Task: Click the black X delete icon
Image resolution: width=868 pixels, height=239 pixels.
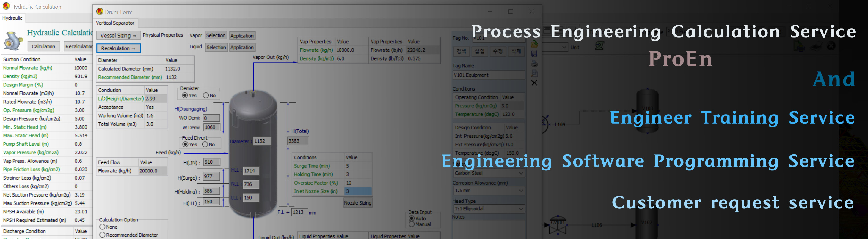Action: point(534,83)
